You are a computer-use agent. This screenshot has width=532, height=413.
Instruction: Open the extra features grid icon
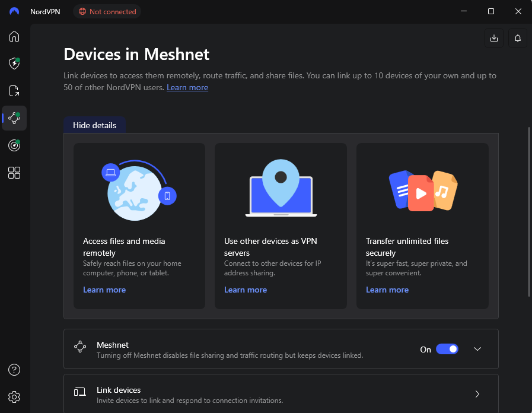coord(14,173)
